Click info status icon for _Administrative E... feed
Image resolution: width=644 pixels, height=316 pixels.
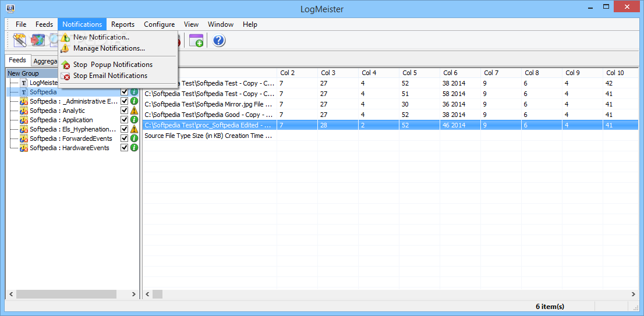point(134,101)
